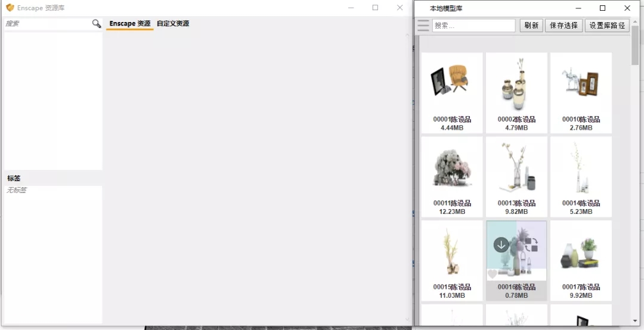Minimize the Enscape 资源库 window

click(x=350, y=8)
